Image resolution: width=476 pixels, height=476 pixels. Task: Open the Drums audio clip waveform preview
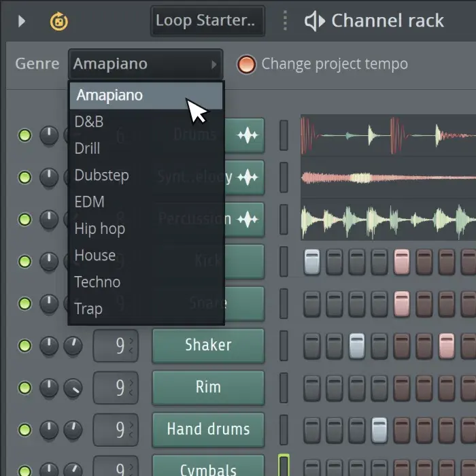(388, 135)
